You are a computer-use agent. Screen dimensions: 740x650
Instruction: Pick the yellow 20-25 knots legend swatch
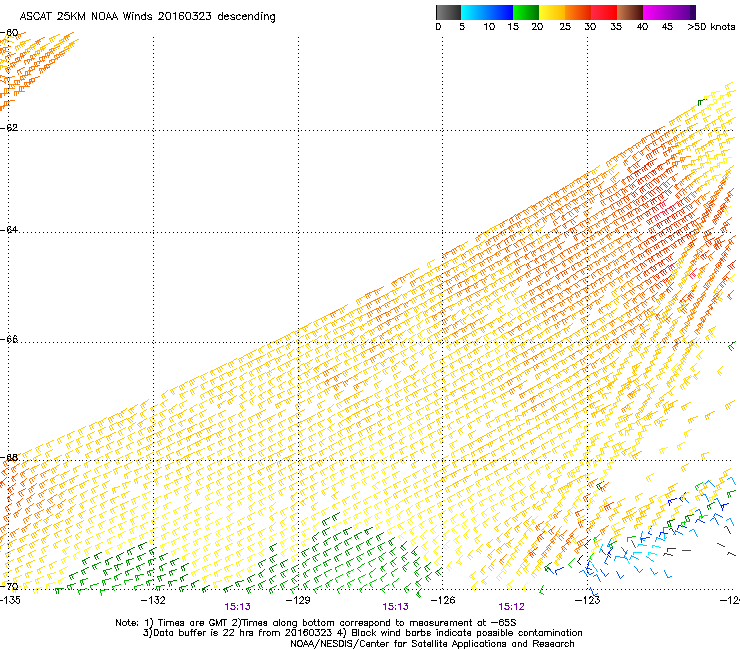(552, 12)
